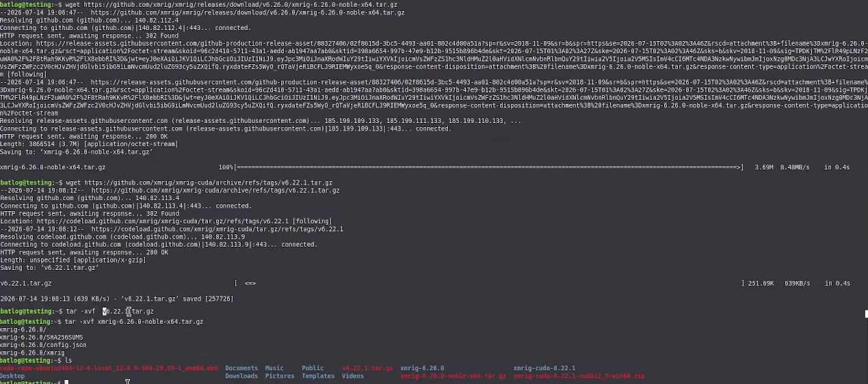Click 'Connecting to codeload.github.com' line
The height and width of the screenshot is (384, 868).
coord(159,245)
